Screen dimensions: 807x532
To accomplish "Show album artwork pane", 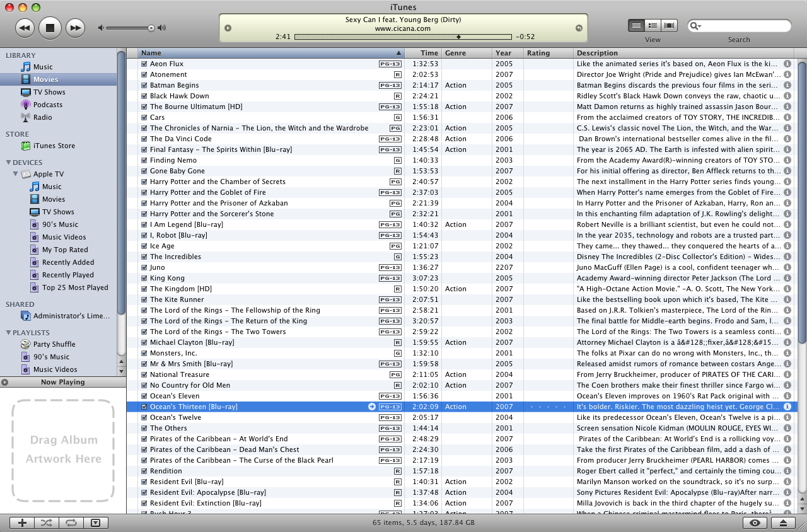I will (95, 523).
